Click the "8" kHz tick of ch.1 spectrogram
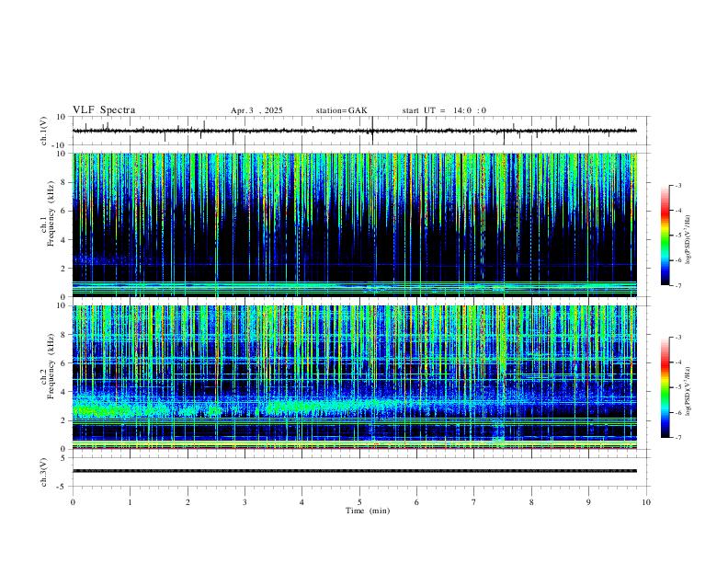Image resolution: width=728 pixels, height=563 pixels. [63, 182]
